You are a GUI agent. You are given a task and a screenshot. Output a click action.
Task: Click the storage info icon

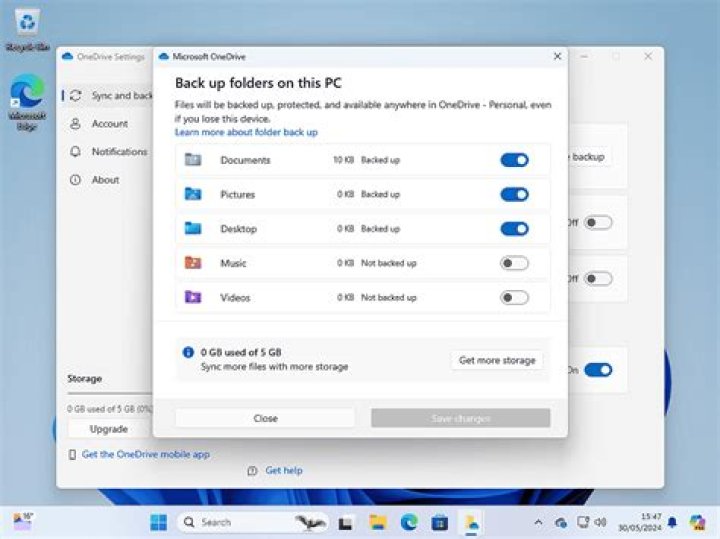click(x=188, y=352)
